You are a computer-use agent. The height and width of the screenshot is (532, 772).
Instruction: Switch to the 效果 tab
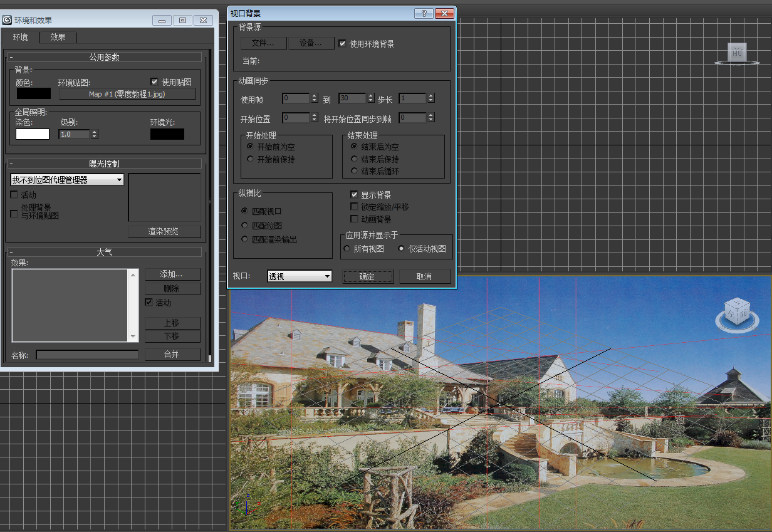(58, 38)
